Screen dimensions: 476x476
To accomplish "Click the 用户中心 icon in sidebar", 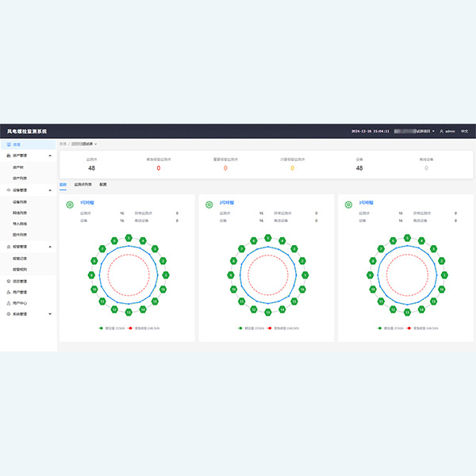I will [x=8, y=303].
